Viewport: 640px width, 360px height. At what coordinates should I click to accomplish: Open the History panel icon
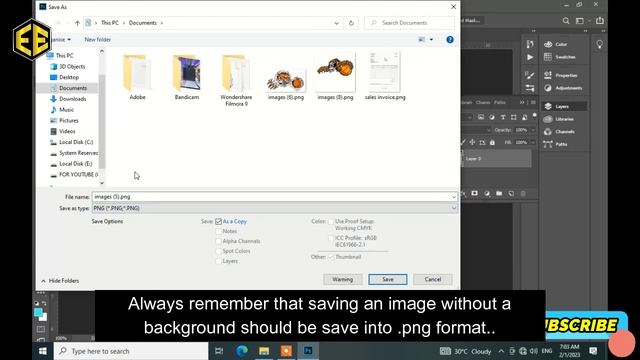pos(530,44)
